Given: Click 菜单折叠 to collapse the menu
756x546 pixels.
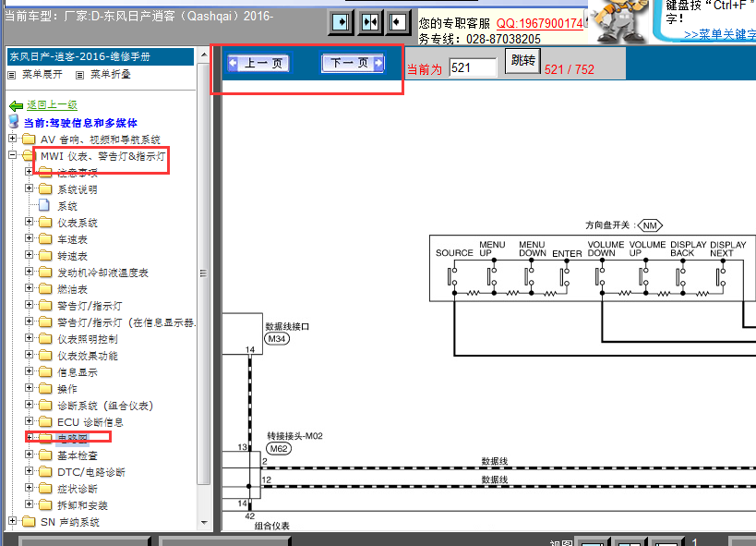Looking at the screenshot, I should tap(111, 74).
